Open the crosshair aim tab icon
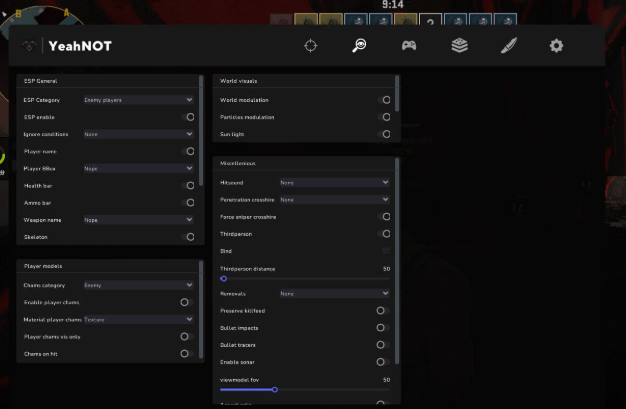 pyautogui.click(x=311, y=46)
